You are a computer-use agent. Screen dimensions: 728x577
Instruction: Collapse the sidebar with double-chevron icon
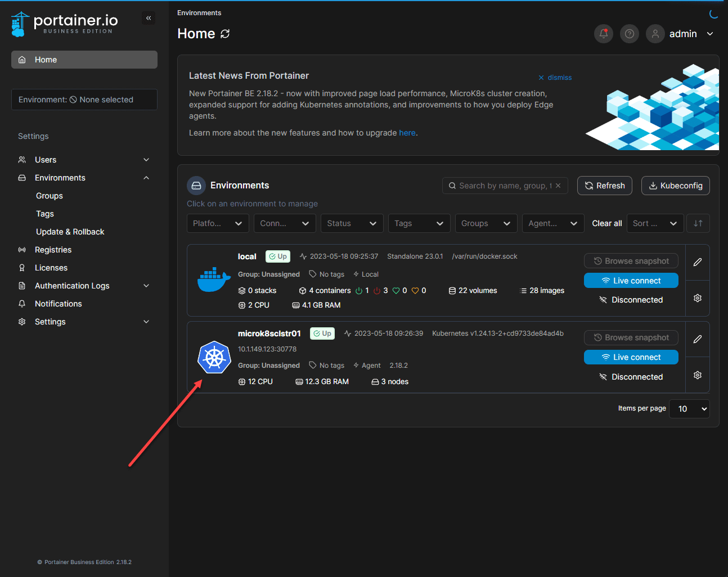pyautogui.click(x=149, y=18)
